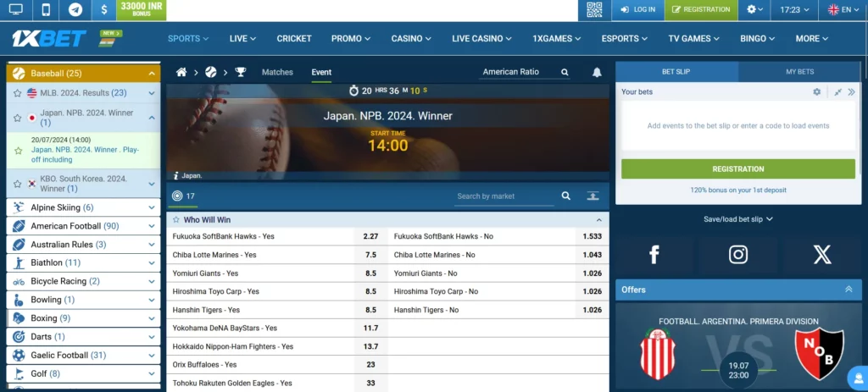Screen dimensions: 868x392
Task: Click the info icon next to Japan.
Action: tap(176, 175)
